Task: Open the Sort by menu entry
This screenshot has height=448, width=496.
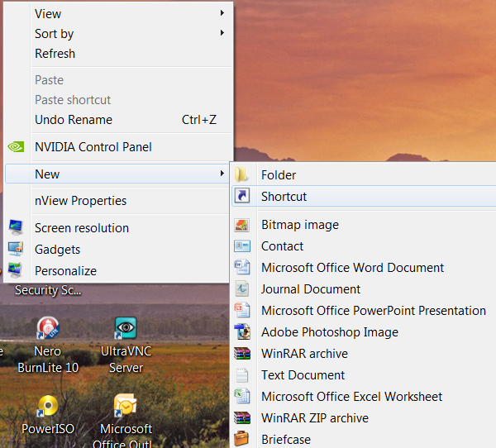Action: point(117,34)
